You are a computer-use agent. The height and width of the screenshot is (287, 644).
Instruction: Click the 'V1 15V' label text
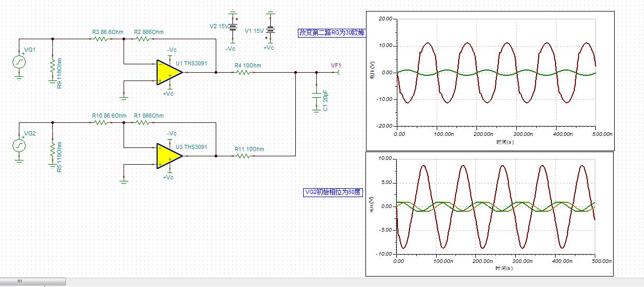[x=254, y=31]
